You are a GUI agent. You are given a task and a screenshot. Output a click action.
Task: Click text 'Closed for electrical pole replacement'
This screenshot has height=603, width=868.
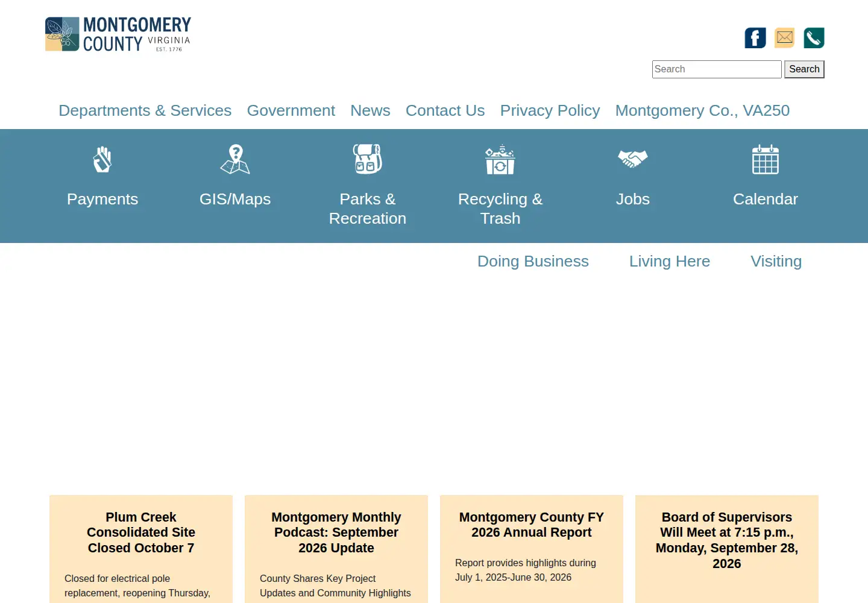point(137,586)
